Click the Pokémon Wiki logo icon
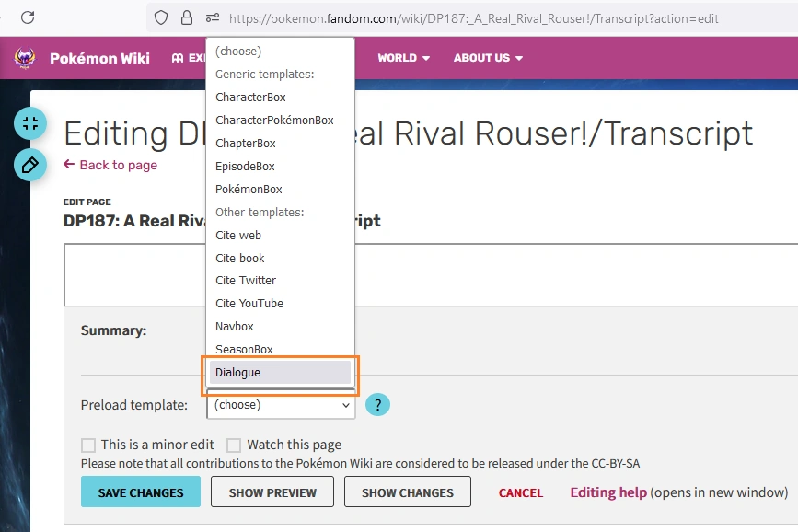The height and width of the screenshot is (532, 798). pyautogui.click(x=25, y=58)
